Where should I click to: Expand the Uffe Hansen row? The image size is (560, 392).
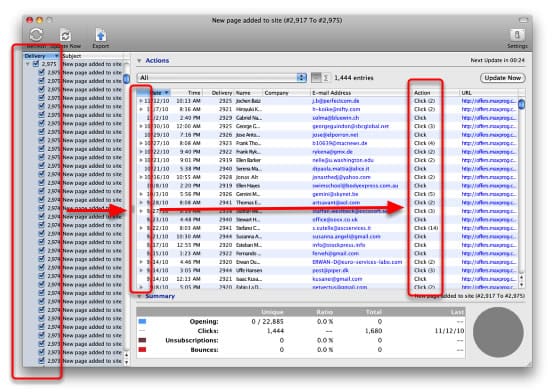click(141, 271)
